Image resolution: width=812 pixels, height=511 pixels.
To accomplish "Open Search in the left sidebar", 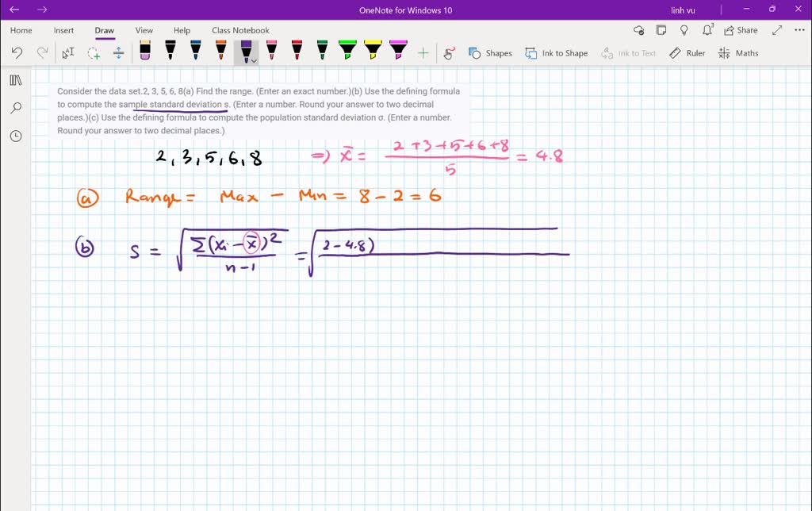I will (16, 107).
